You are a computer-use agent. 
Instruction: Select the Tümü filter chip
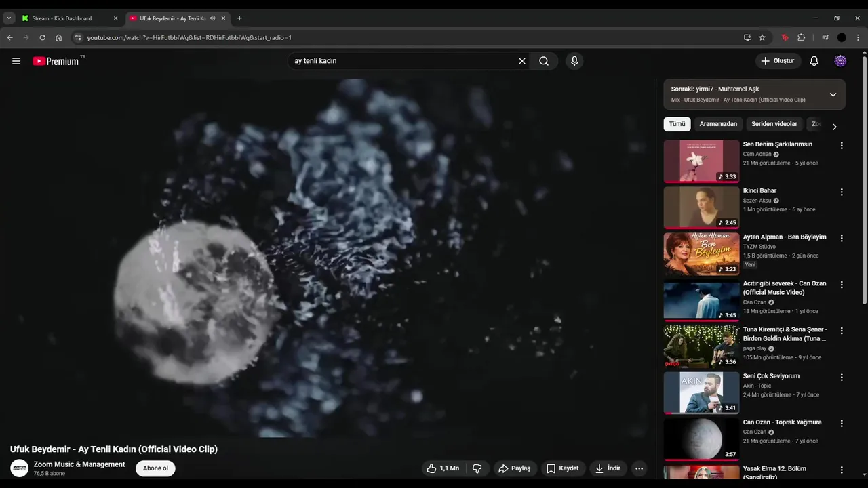[677, 124]
